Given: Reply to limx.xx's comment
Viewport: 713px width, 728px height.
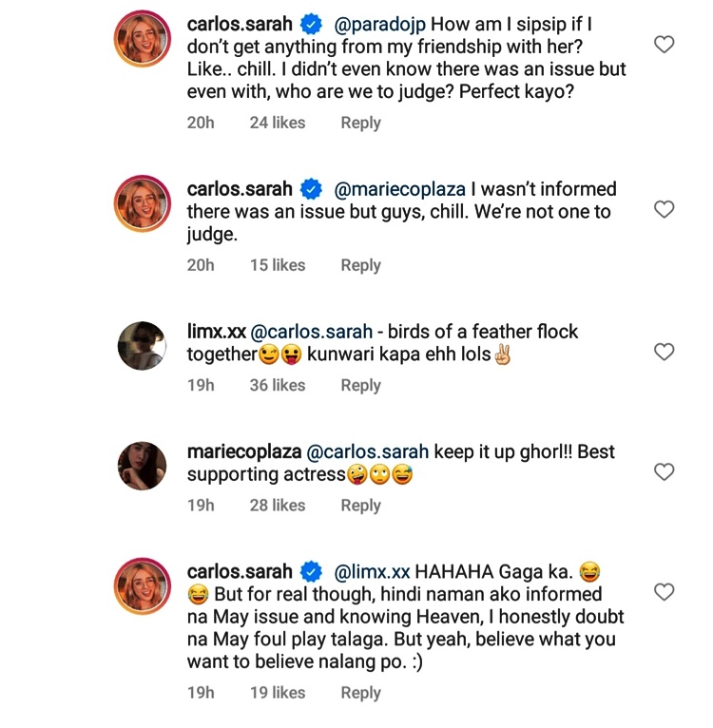Looking at the screenshot, I should click(x=360, y=385).
